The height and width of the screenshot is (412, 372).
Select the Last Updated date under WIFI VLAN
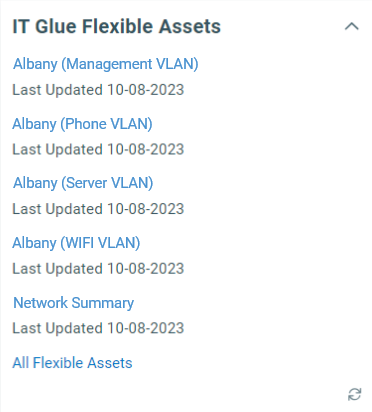(146, 269)
